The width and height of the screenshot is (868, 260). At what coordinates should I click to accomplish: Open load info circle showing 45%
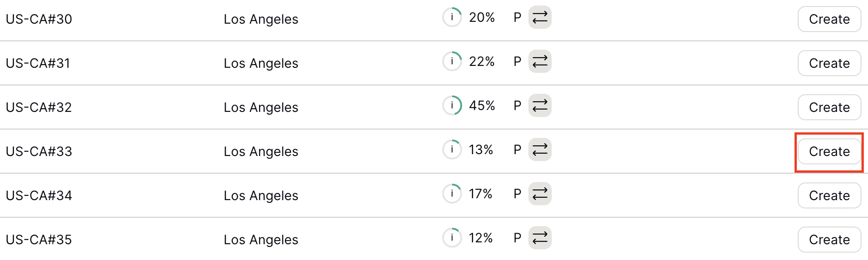click(x=452, y=105)
